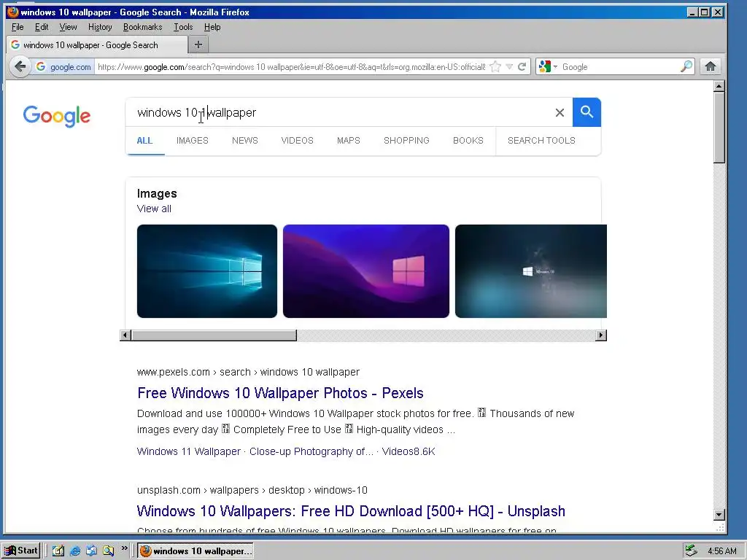
Task: Switch to the IMAGES results tab
Action: coord(193,141)
